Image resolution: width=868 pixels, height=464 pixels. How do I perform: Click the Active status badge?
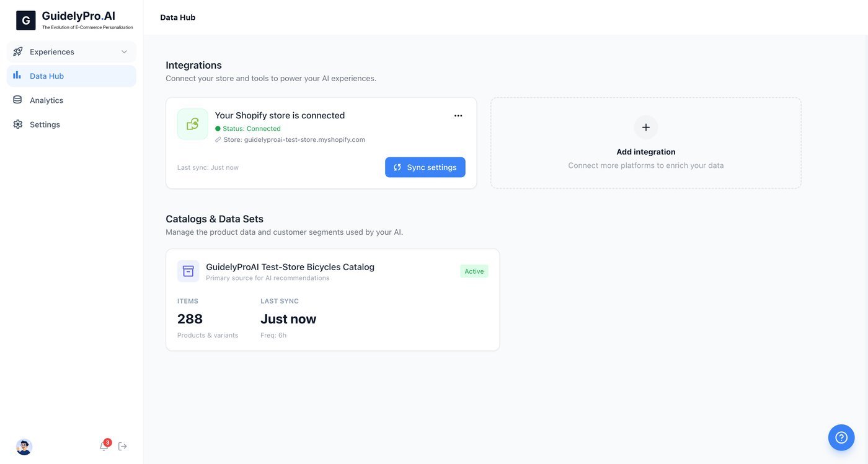[474, 271]
